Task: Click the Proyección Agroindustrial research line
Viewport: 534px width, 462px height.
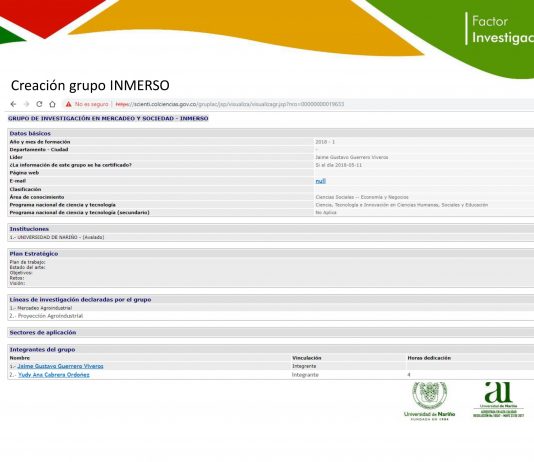Action: tap(46, 316)
